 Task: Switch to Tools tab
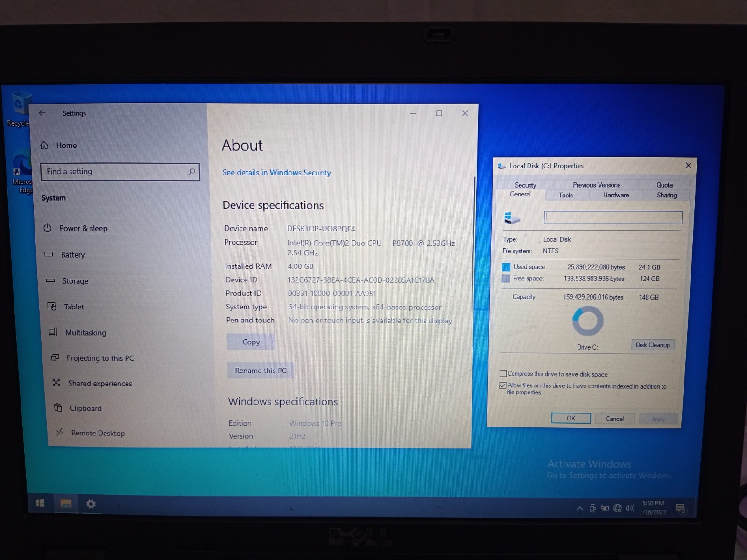(x=565, y=195)
